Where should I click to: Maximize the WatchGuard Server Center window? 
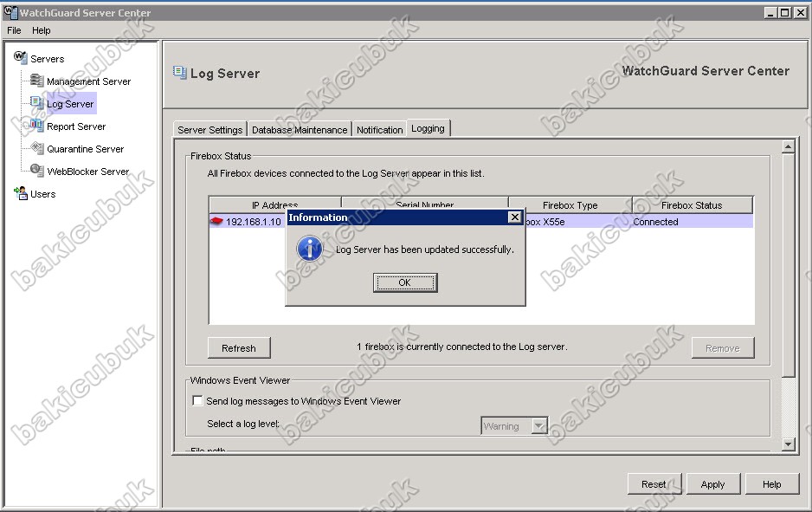(x=785, y=12)
